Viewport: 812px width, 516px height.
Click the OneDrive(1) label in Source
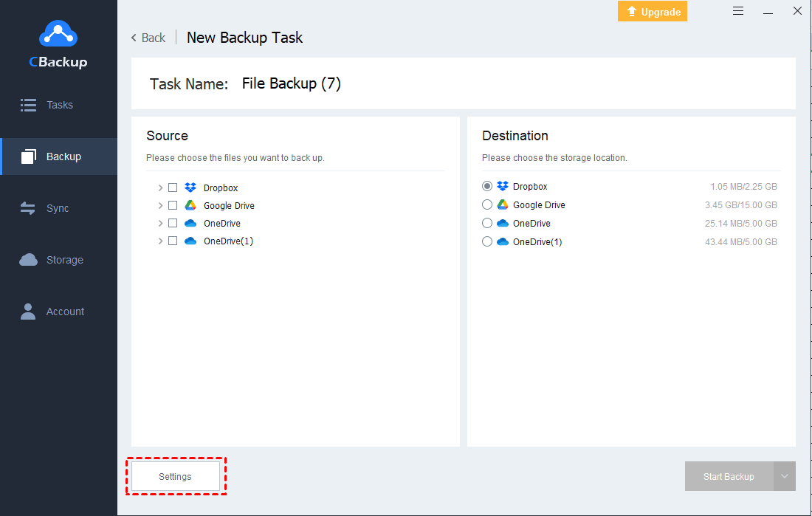point(228,241)
